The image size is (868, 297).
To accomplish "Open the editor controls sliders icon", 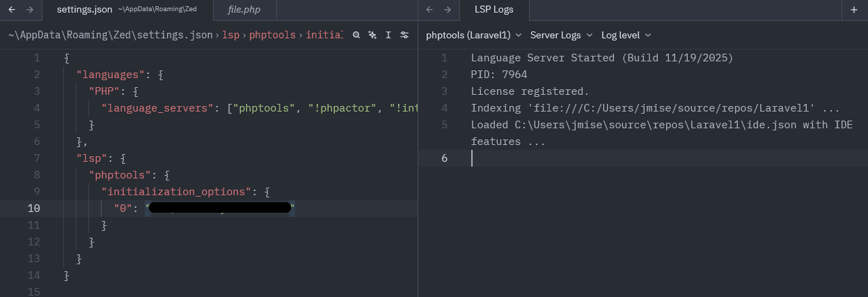I will [404, 35].
